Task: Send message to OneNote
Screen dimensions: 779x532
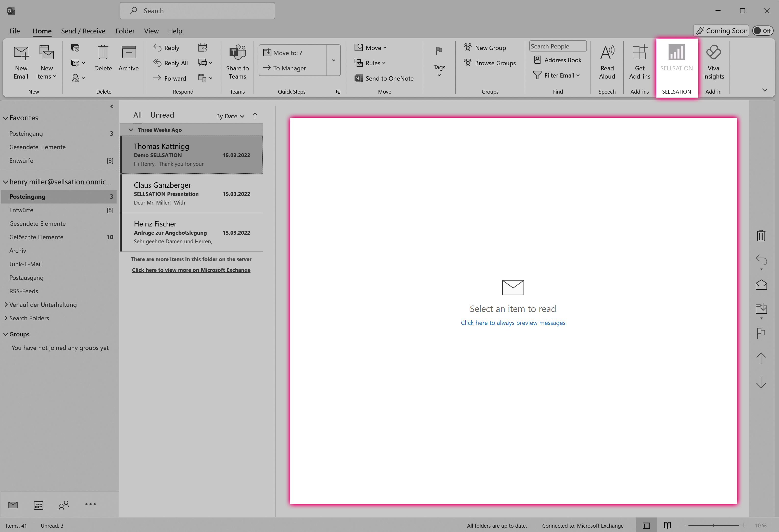Action: tap(384, 78)
